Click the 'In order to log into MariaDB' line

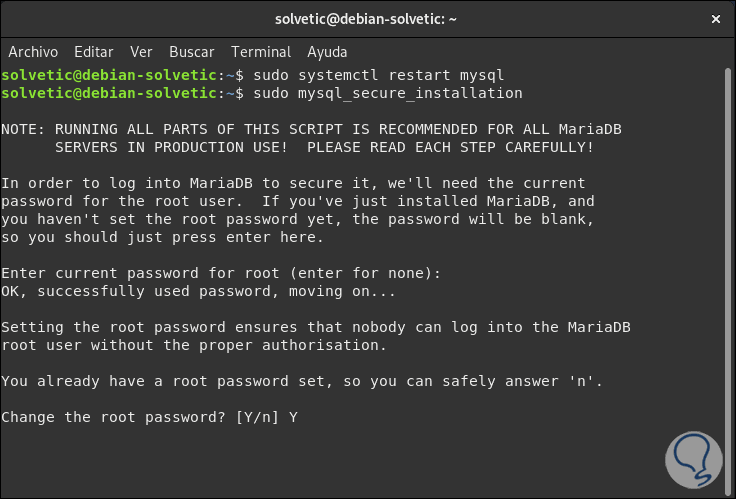click(x=292, y=183)
